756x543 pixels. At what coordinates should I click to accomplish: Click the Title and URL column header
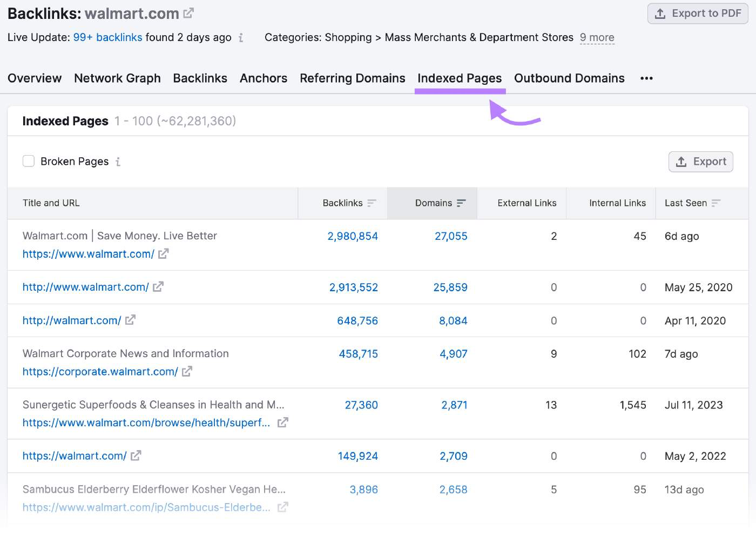click(x=51, y=203)
